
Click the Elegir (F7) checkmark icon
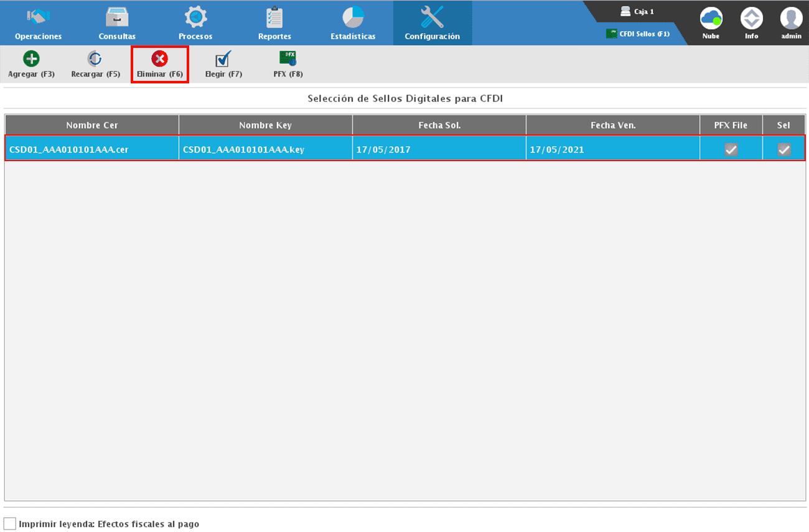click(223, 60)
